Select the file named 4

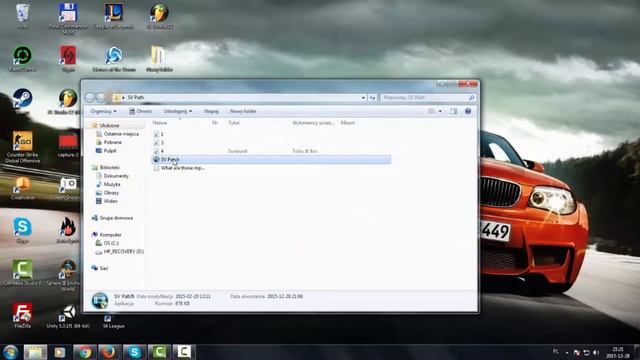(159, 151)
